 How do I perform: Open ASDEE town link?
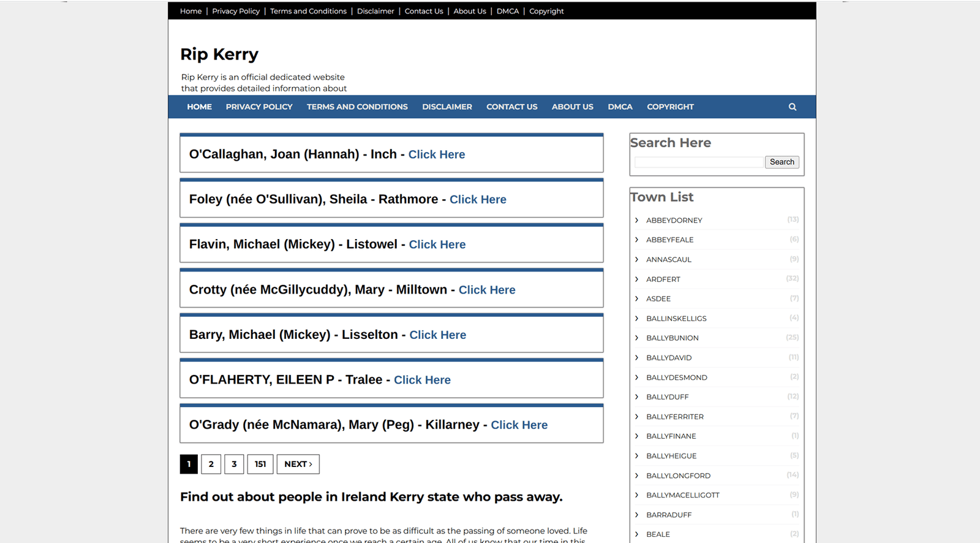(658, 298)
